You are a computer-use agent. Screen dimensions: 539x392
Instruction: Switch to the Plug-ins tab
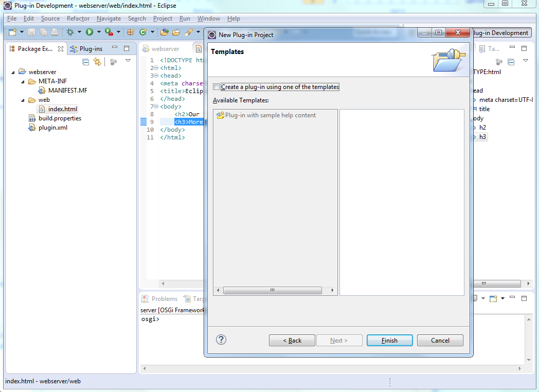86,49
